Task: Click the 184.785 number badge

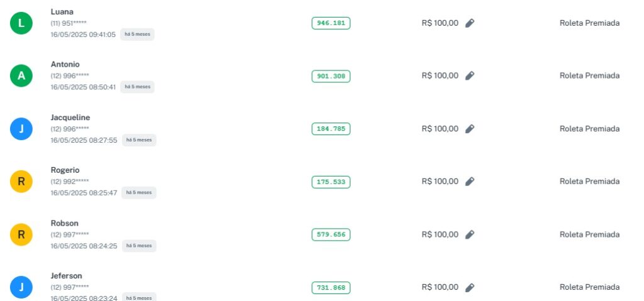Action: pos(331,129)
